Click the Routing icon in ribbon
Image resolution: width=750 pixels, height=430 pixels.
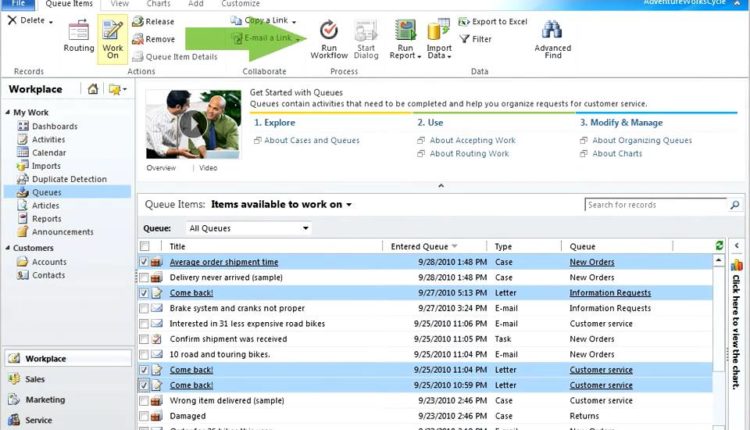pos(79,36)
